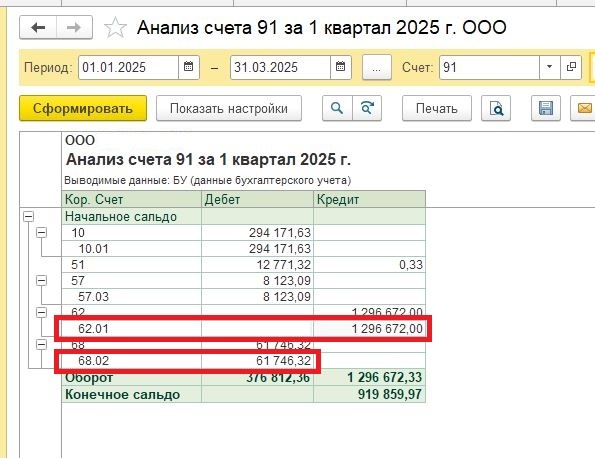Click Показать настройки button
Viewport: 595px width, 458px height.
click(229, 109)
